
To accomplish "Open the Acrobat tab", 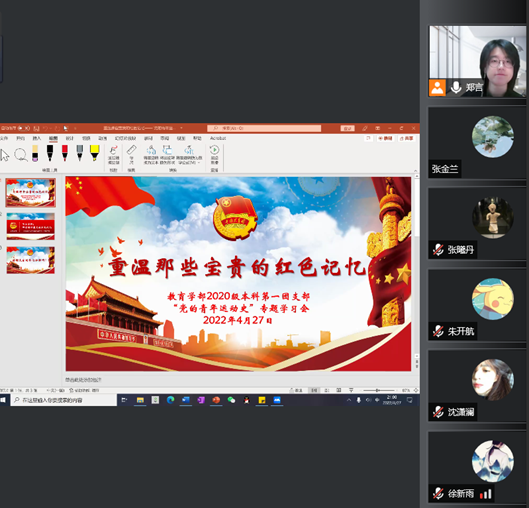I will coord(218,138).
